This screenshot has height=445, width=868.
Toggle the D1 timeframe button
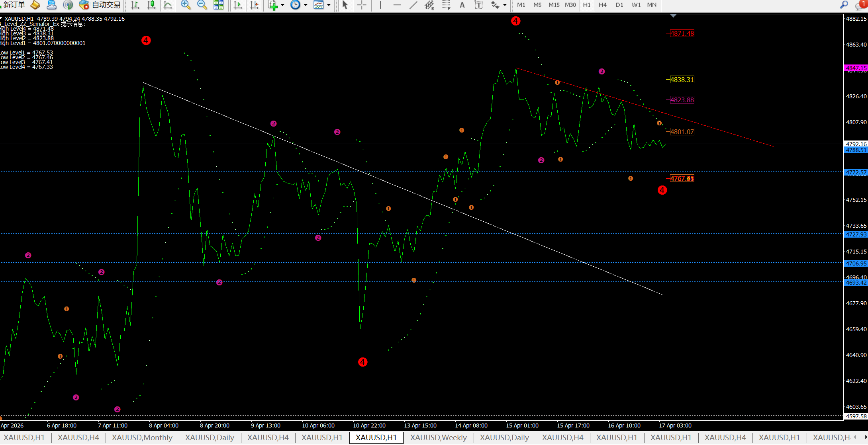pyautogui.click(x=619, y=5)
